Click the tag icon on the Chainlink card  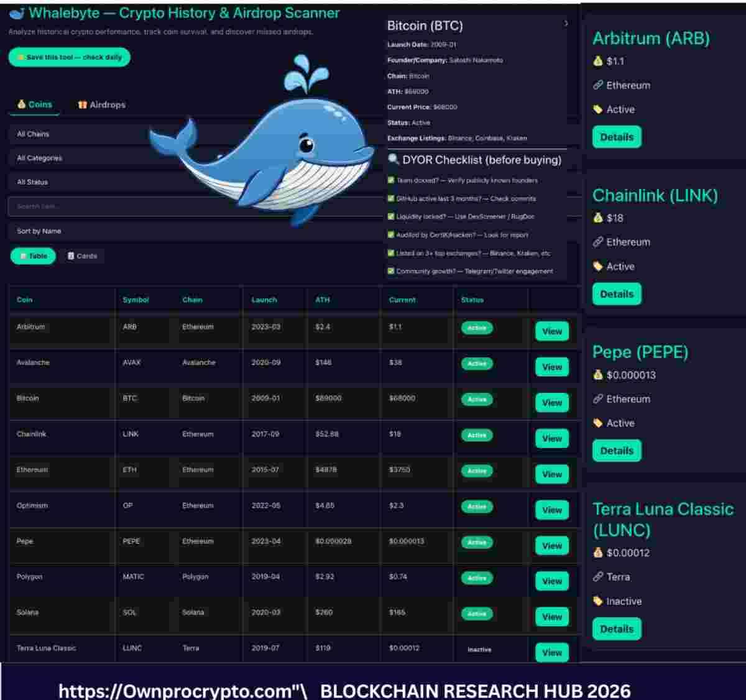598,266
